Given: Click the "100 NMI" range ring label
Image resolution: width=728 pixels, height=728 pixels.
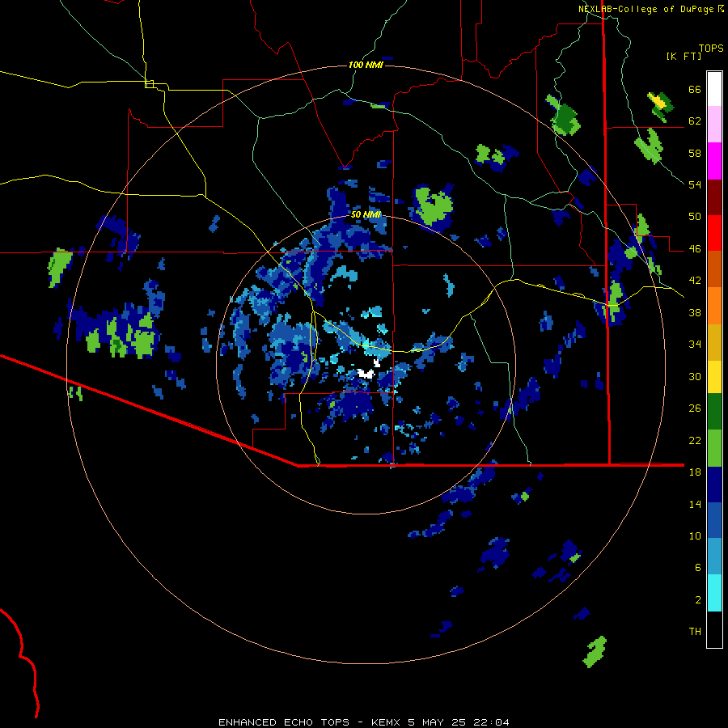Looking at the screenshot, I should pos(366,65).
